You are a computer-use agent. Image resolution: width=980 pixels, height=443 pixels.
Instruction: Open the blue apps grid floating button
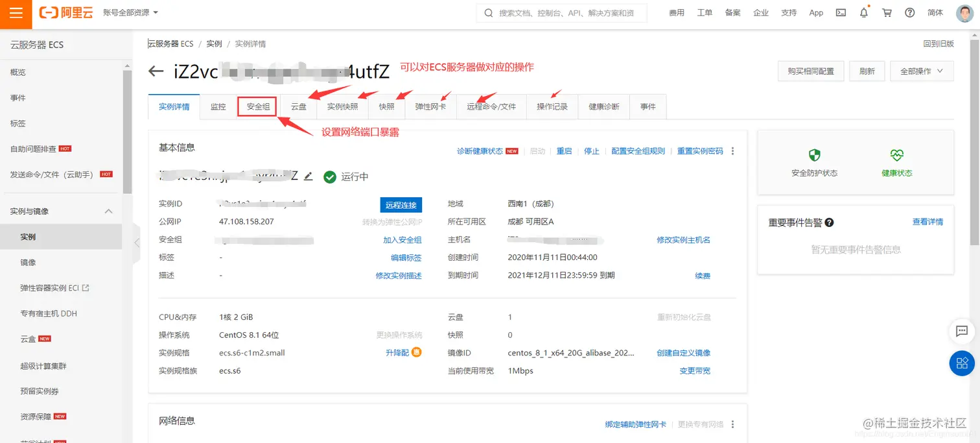pyautogui.click(x=962, y=363)
